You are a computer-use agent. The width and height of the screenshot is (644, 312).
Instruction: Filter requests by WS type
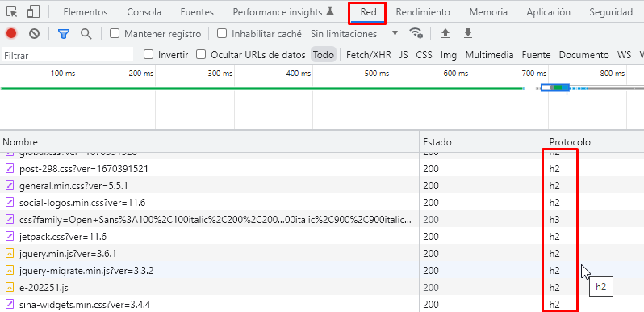tap(624, 55)
